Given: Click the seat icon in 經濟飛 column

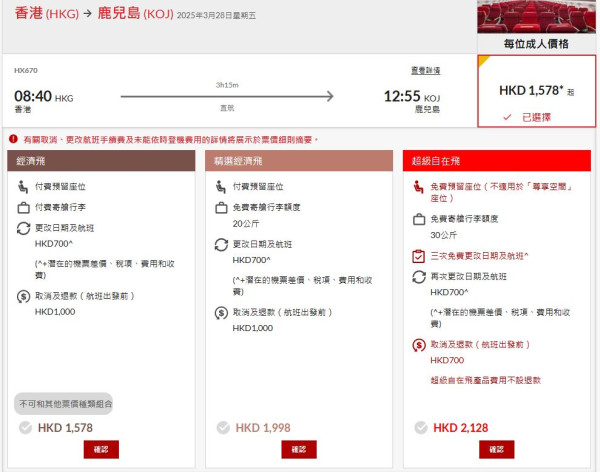Looking at the screenshot, I should point(23,187).
